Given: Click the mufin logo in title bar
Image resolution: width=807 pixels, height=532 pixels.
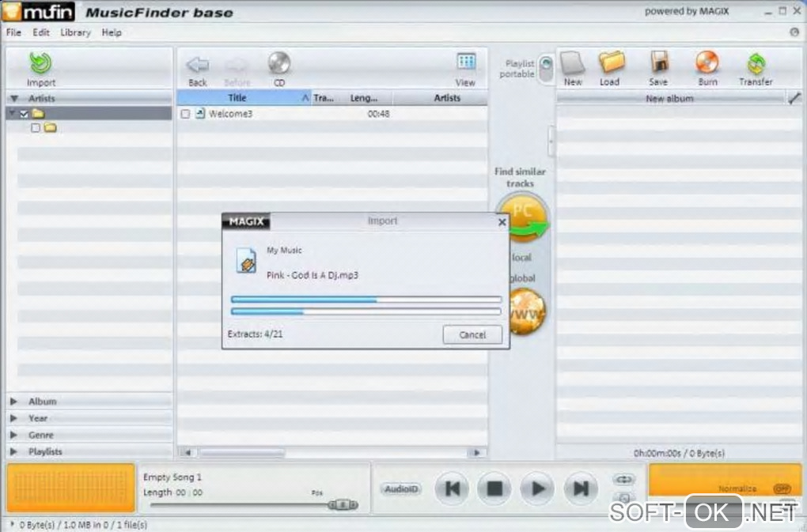Looking at the screenshot, I should pyautogui.click(x=39, y=11).
